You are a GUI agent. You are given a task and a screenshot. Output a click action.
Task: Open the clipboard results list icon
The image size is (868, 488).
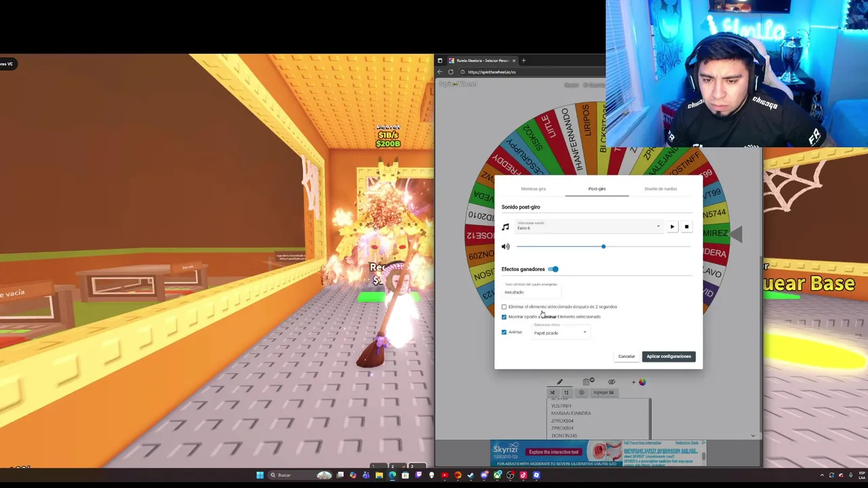click(x=587, y=382)
